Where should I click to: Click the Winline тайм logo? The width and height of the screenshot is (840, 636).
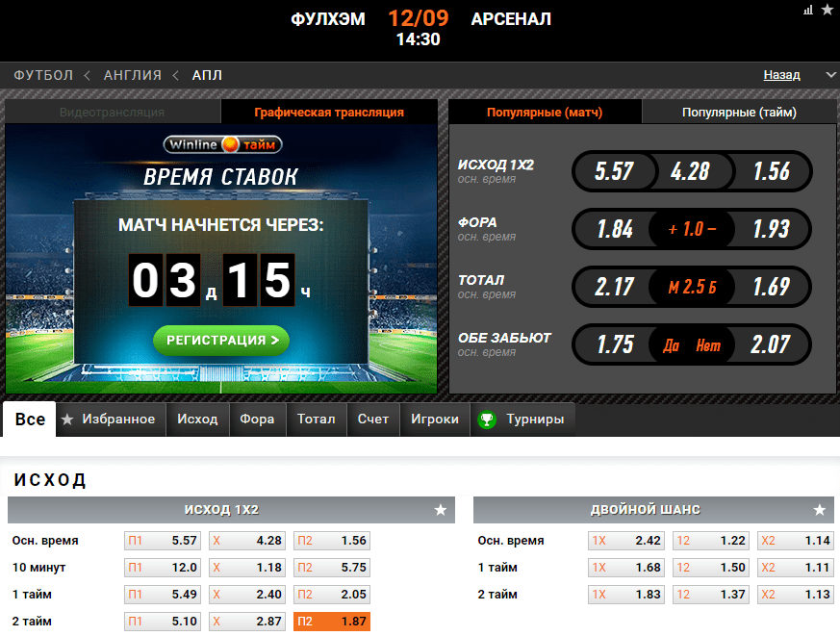pos(222,144)
